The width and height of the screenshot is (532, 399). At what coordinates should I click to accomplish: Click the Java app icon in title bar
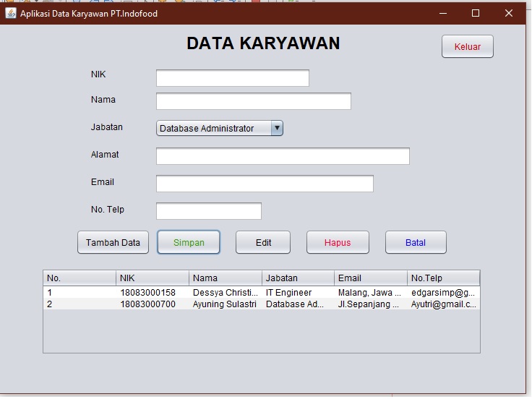tap(11, 13)
